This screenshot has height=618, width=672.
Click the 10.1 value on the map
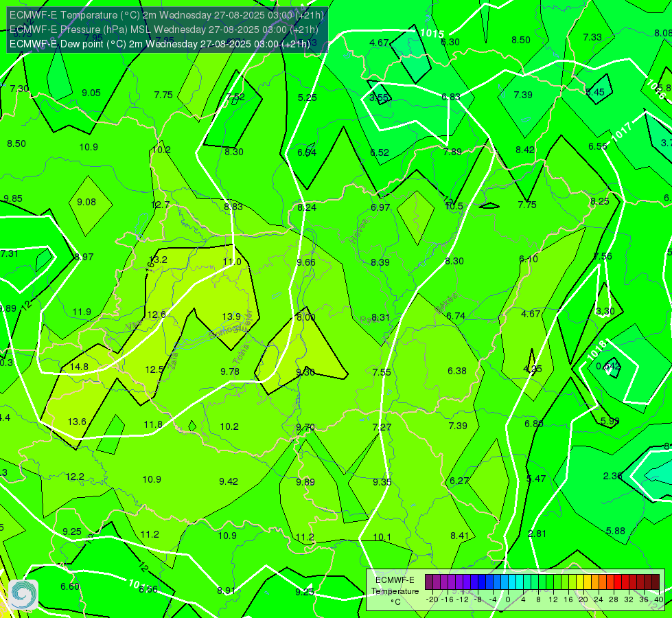(382, 537)
